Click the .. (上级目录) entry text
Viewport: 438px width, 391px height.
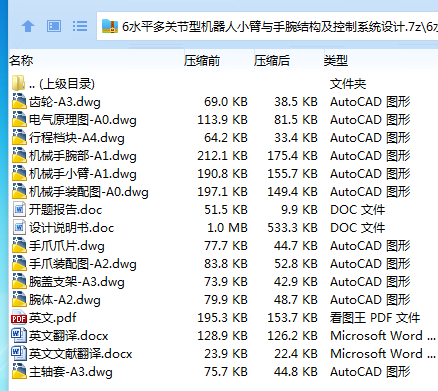coord(62,84)
